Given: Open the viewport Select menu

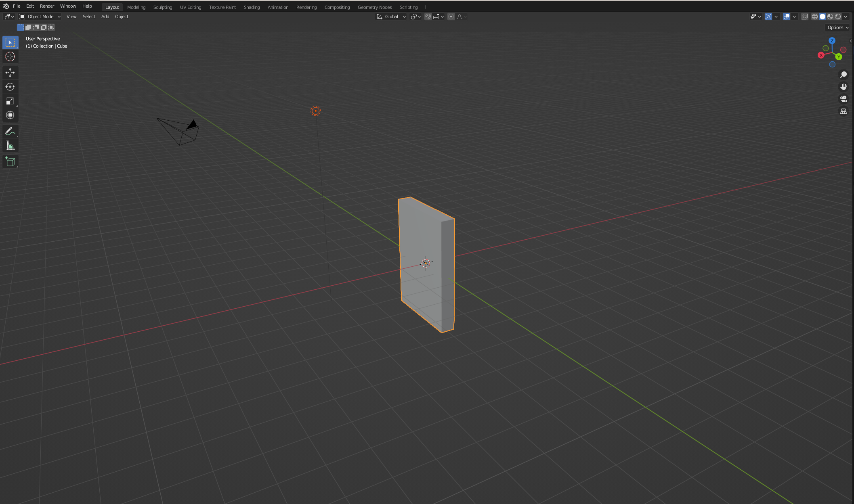Looking at the screenshot, I should (89, 17).
